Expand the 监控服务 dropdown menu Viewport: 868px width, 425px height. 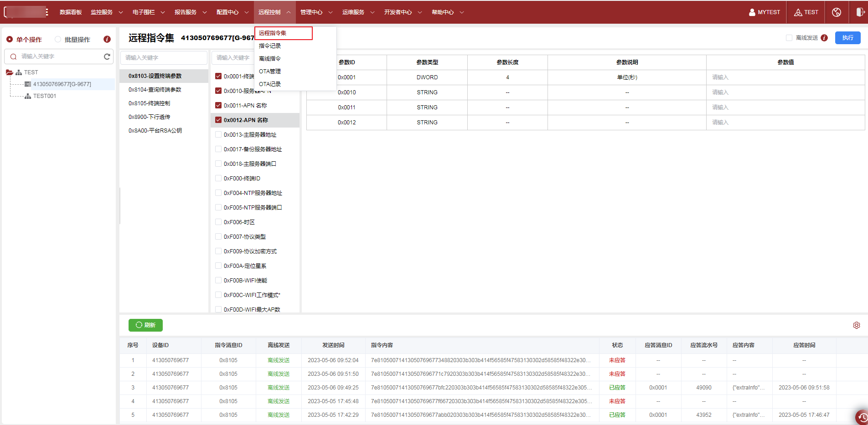point(107,12)
